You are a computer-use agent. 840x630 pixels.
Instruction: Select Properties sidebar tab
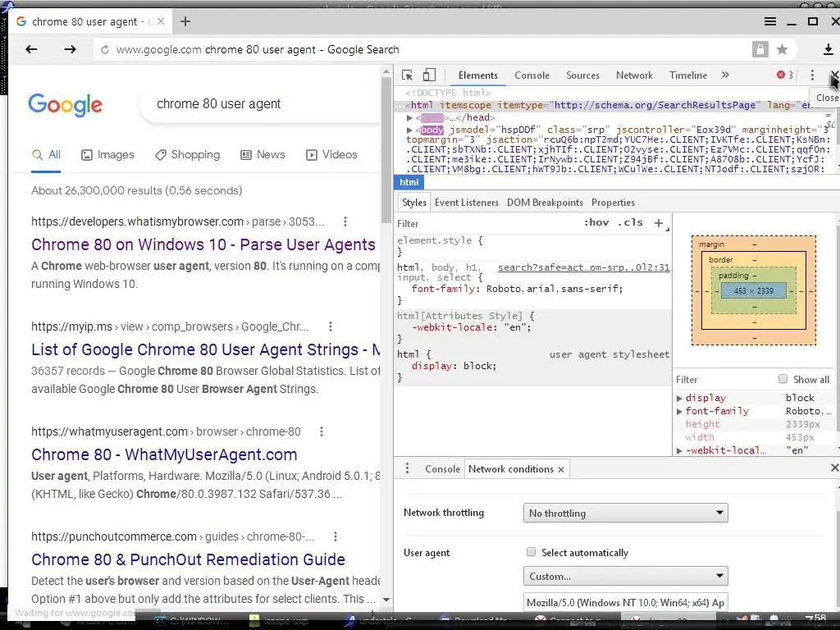[613, 203]
